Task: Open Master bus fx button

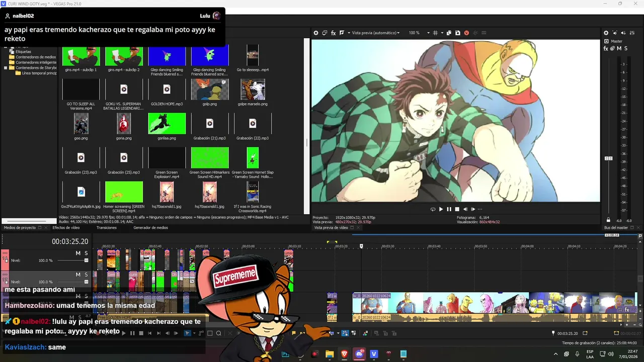Action: coord(606,48)
